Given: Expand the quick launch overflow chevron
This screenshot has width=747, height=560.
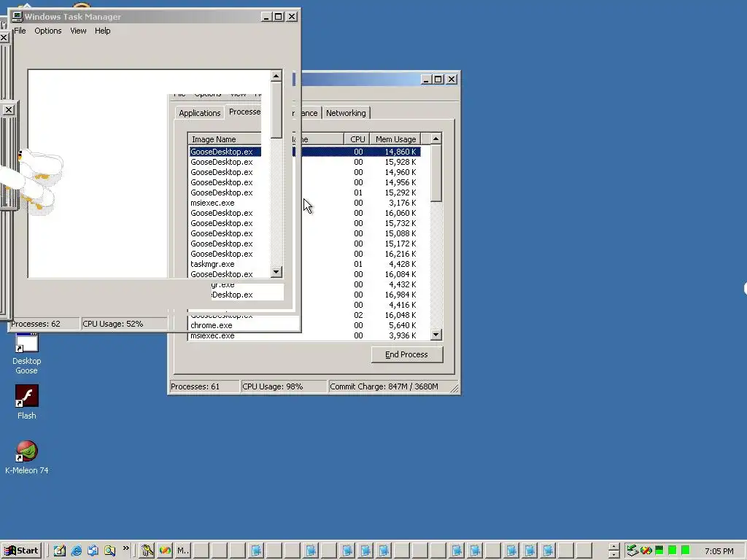Looking at the screenshot, I should [x=125, y=548].
